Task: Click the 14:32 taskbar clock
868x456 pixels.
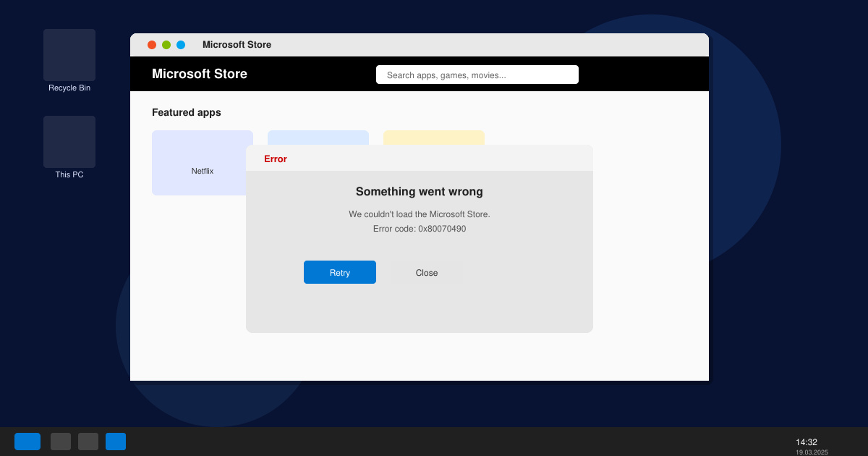Action: click(807, 442)
